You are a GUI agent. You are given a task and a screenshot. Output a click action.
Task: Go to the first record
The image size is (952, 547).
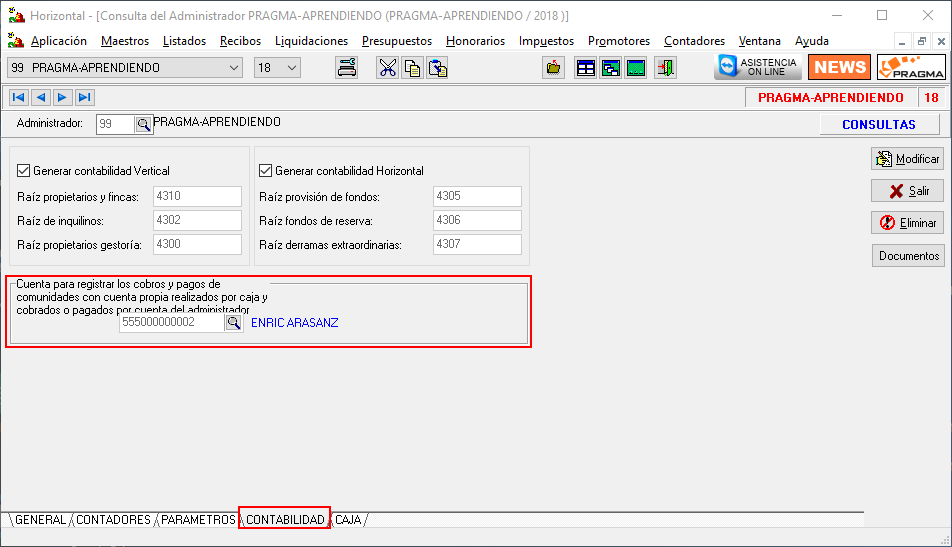(19, 97)
